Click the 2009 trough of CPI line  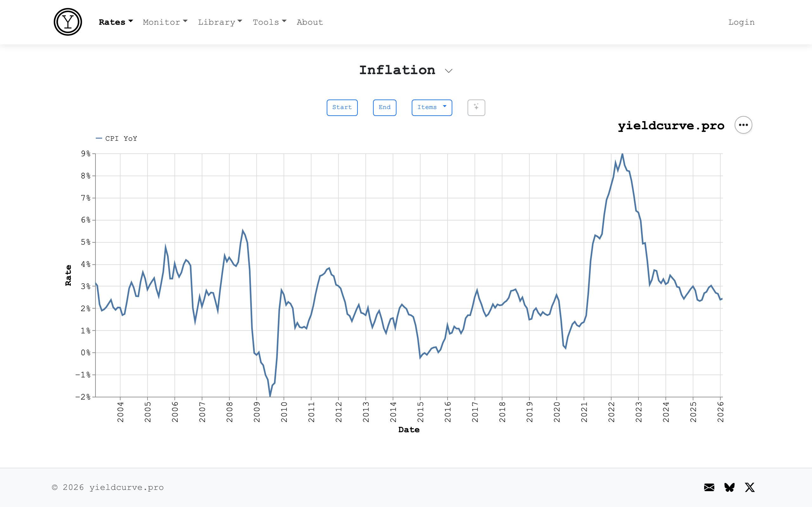pos(270,395)
